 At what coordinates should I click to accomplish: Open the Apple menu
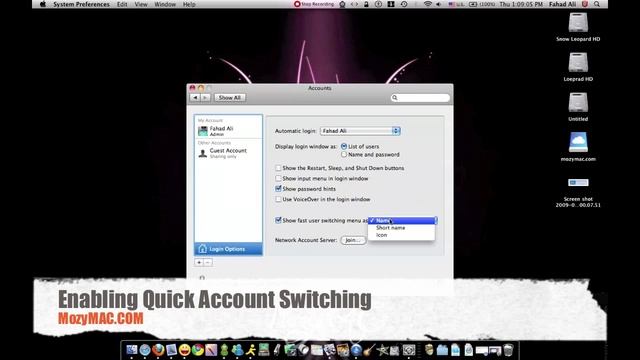point(42,4)
